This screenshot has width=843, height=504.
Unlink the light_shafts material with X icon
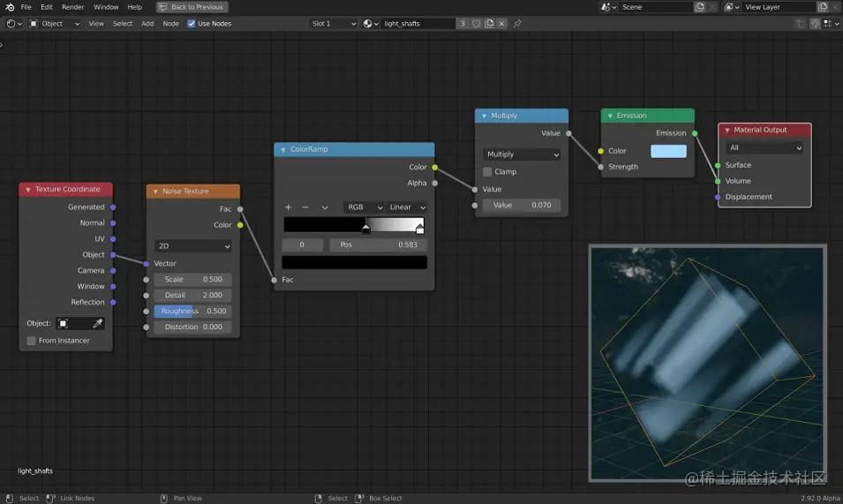(x=501, y=24)
